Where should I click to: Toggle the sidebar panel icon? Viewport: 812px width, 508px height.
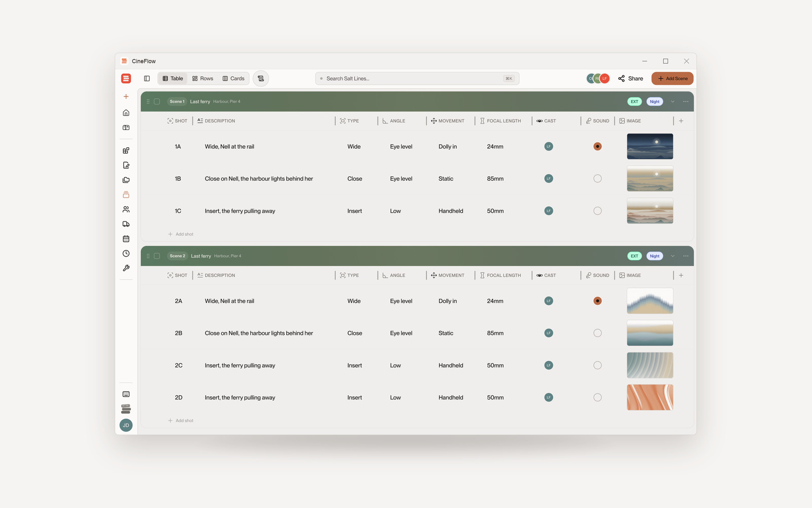point(147,78)
